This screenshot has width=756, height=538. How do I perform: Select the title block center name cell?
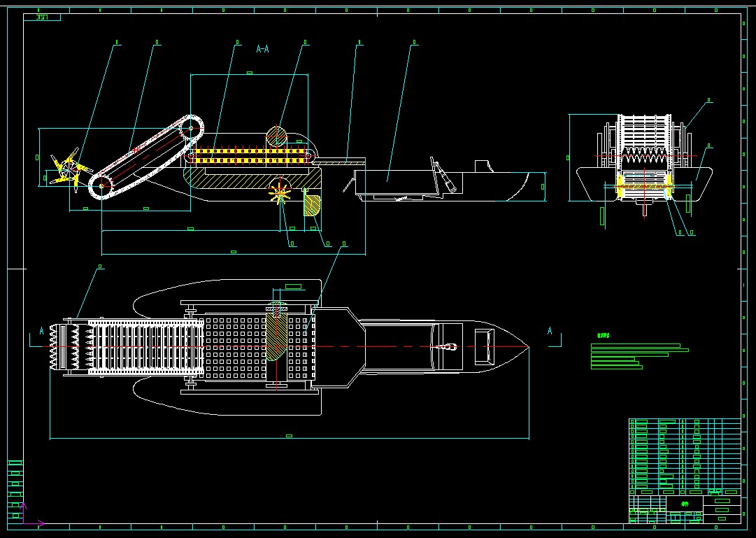click(x=685, y=504)
